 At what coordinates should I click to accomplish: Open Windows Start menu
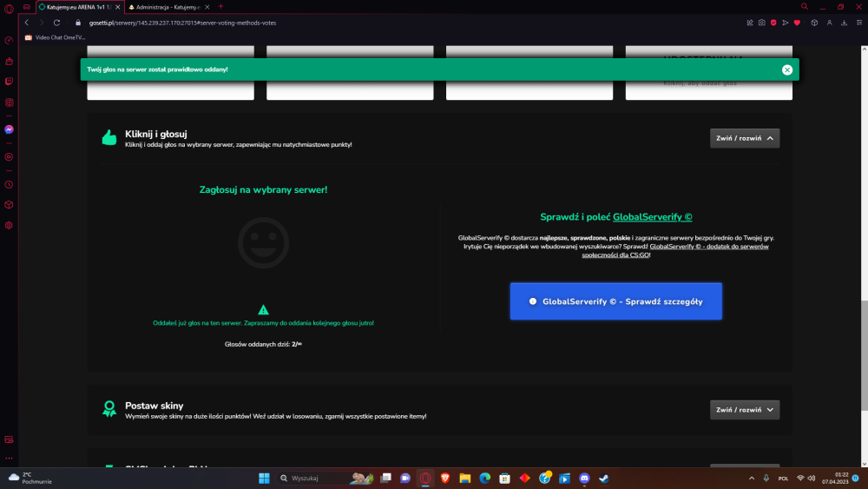click(264, 478)
